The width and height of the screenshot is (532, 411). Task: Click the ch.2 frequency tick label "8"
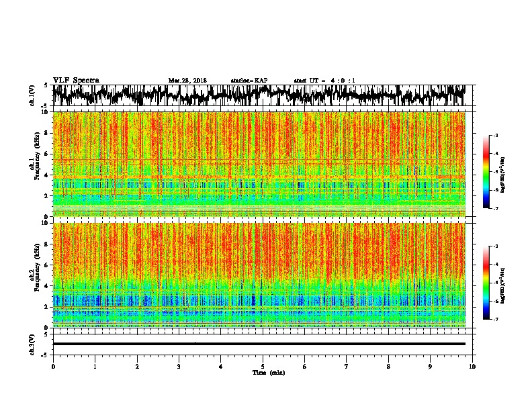click(x=47, y=244)
